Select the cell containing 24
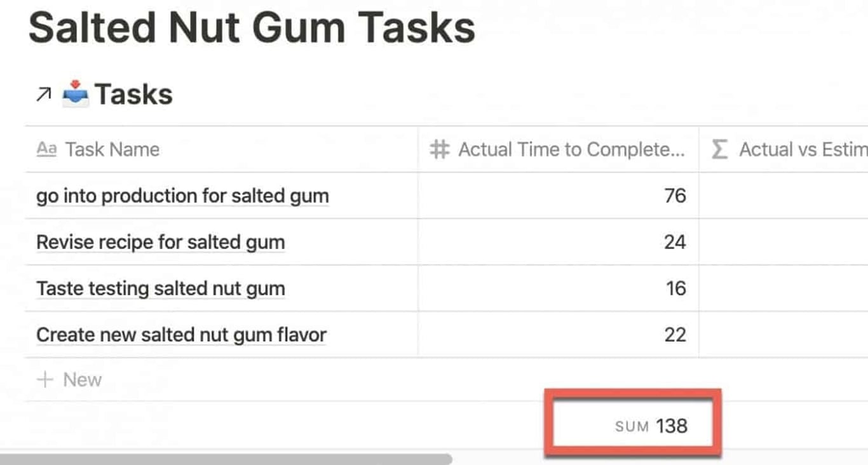868x465 pixels. [559, 242]
